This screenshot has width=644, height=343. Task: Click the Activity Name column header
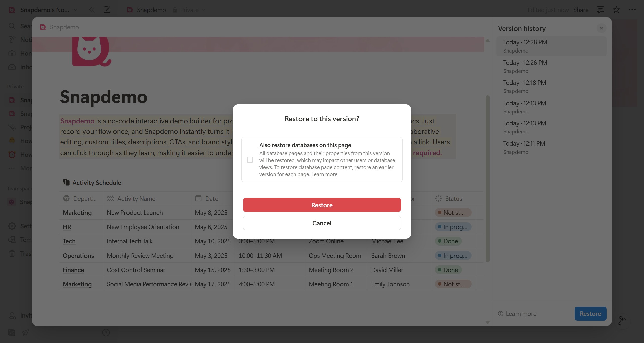pyautogui.click(x=147, y=199)
